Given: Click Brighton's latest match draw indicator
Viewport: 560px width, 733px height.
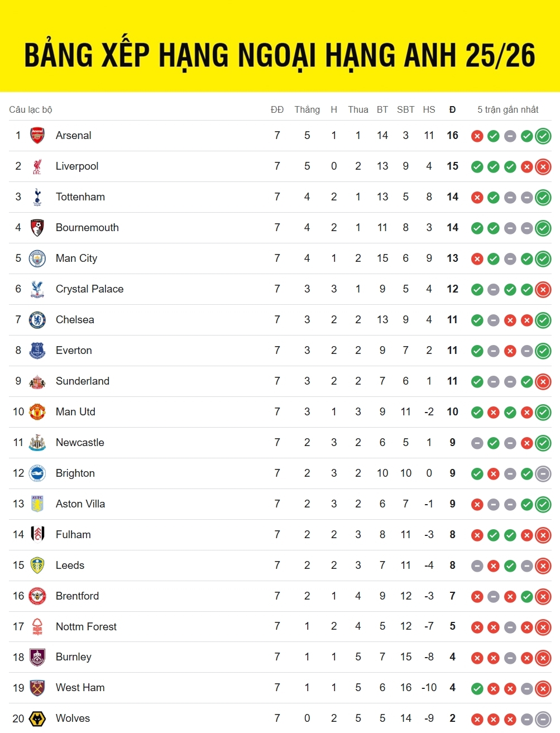Looking at the screenshot, I should tap(543, 474).
